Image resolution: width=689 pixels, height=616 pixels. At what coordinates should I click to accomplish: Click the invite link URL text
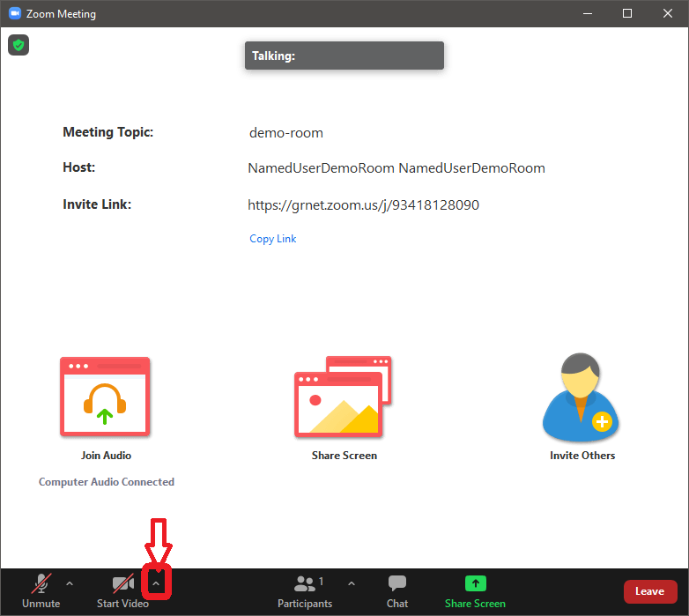tap(363, 204)
